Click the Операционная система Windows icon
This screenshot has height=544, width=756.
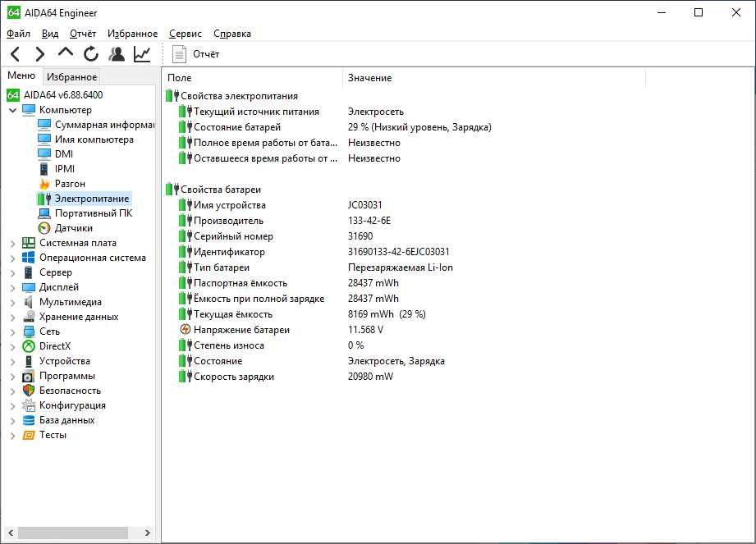coord(29,258)
